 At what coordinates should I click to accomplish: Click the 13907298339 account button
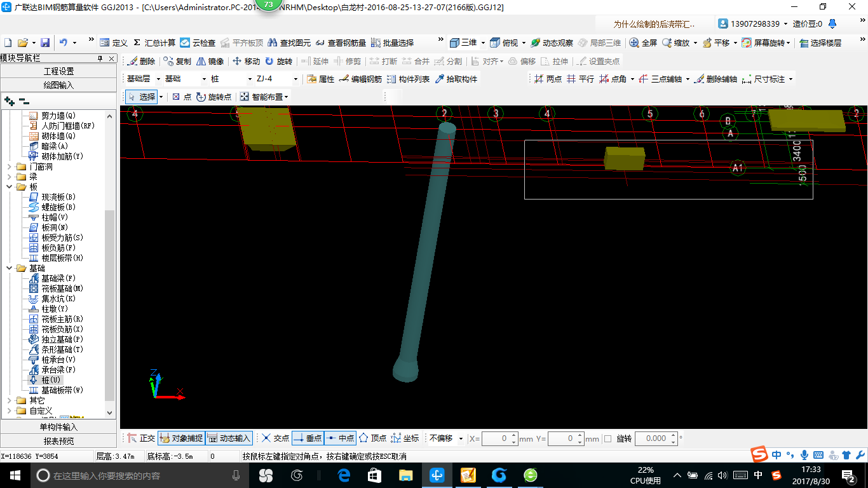point(753,24)
